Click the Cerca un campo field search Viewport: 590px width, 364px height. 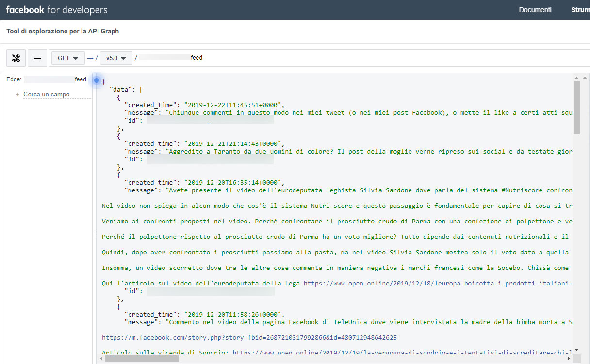[x=57, y=95]
